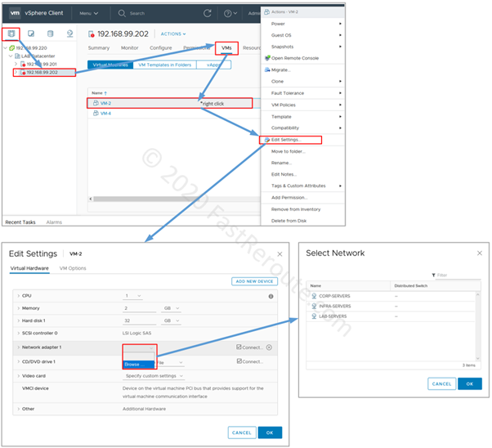Screen dimensions: 492x448
Task: Open the ACTIONS dropdown for host
Action: 173,34
